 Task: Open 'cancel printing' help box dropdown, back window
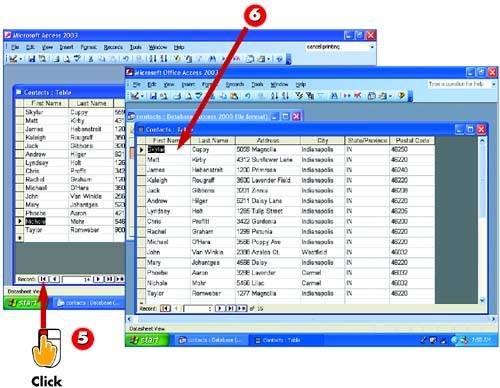pos(372,47)
